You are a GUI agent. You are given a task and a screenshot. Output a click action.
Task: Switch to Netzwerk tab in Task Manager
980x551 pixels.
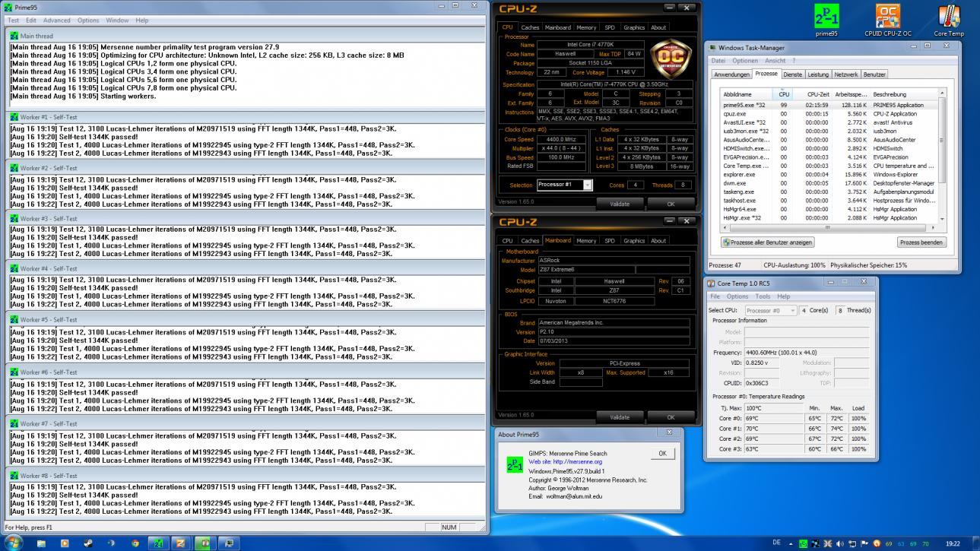[x=846, y=74]
